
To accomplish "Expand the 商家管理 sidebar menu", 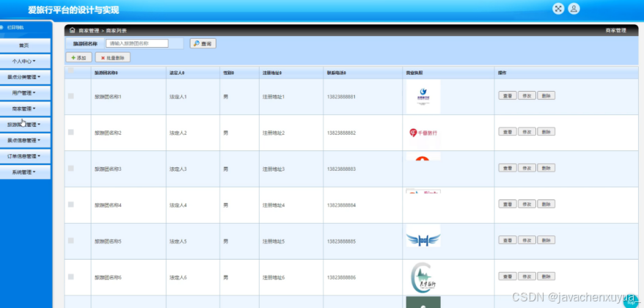I will point(24,109).
